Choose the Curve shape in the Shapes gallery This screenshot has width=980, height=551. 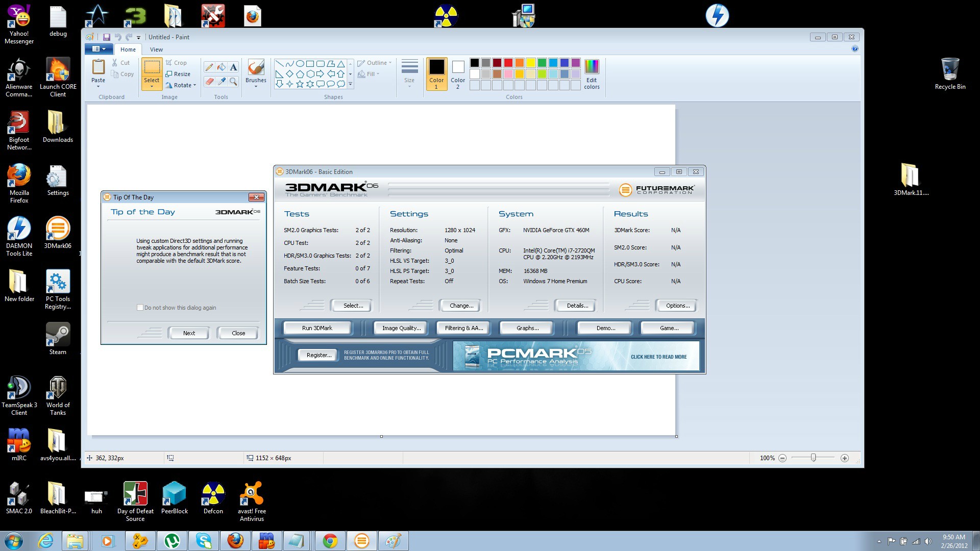click(x=289, y=64)
